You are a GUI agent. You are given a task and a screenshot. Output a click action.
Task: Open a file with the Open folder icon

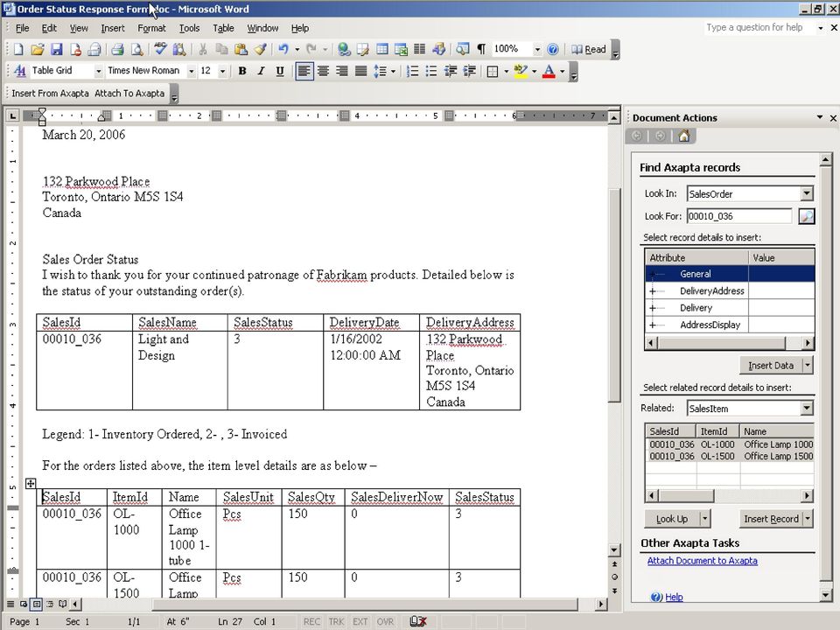37,49
